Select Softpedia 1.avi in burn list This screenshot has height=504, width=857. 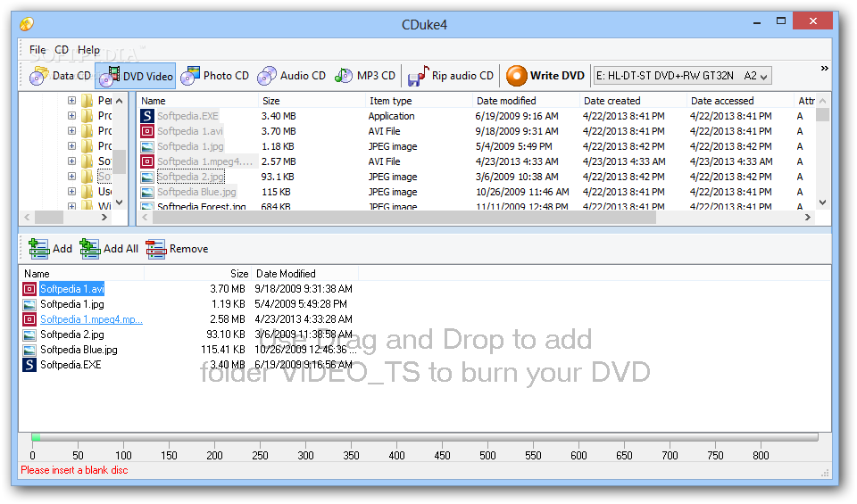coord(72,289)
